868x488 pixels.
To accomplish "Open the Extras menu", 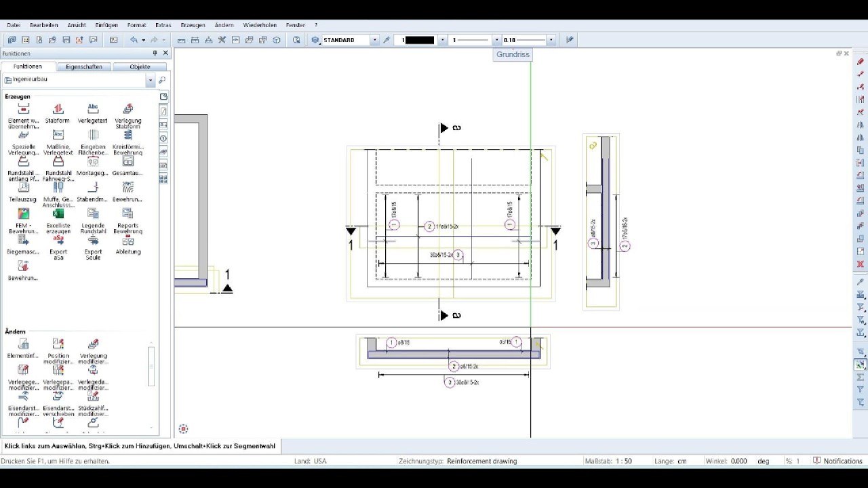I will pyautogui.click(x=163, y=25).
